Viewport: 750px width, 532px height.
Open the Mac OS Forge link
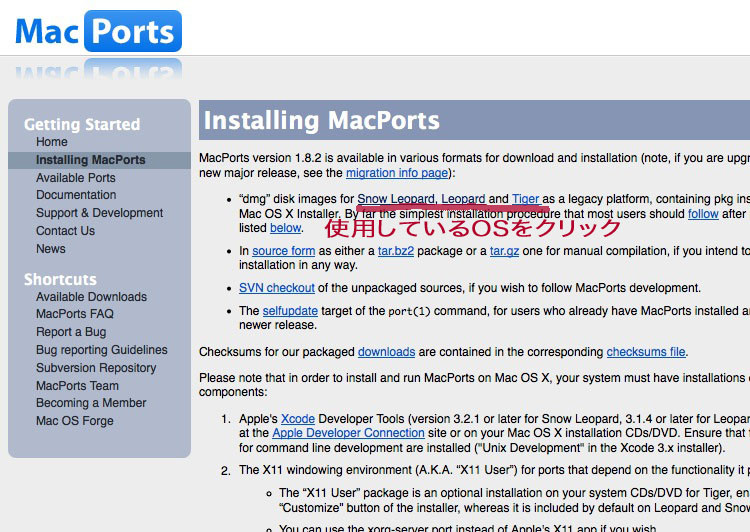(75, 421)
